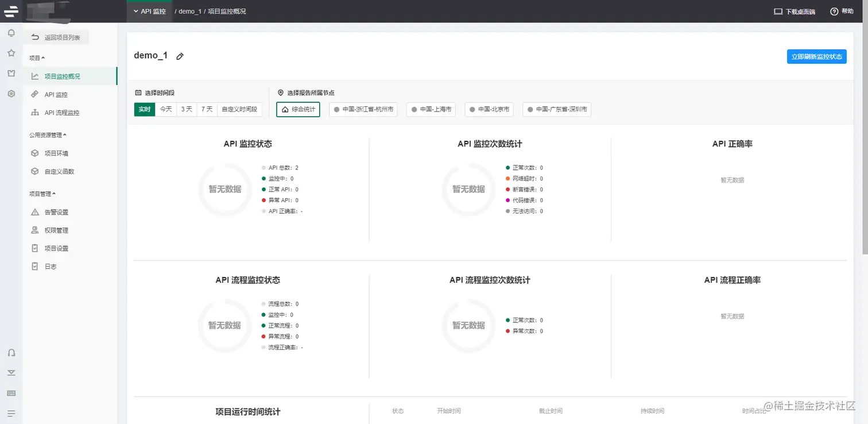Click the API 流程监控状态 donut chart
This screenshot has height=424, width=868.
[225, 325]
